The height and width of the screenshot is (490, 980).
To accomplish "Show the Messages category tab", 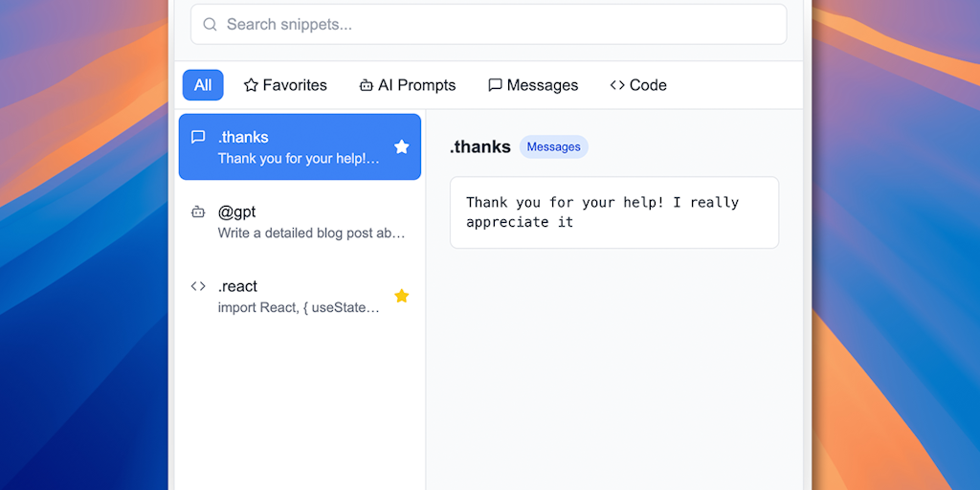I will pos(533,85).
